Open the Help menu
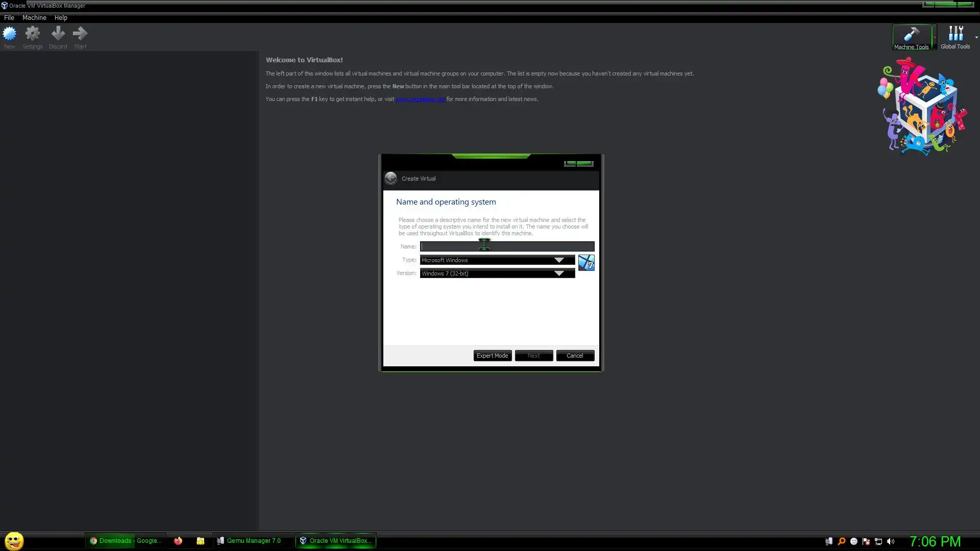The width and height of the screenshot is (980, 551). (x=61, y=17)
